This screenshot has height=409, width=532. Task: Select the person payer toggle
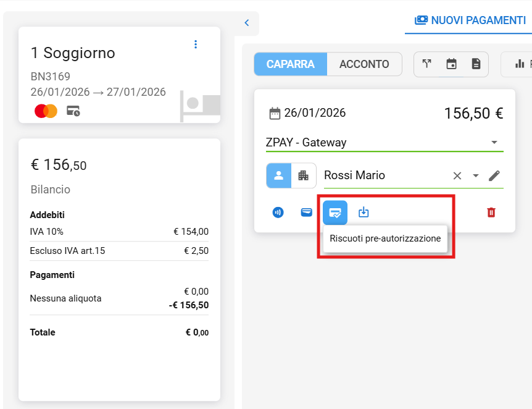278,175
